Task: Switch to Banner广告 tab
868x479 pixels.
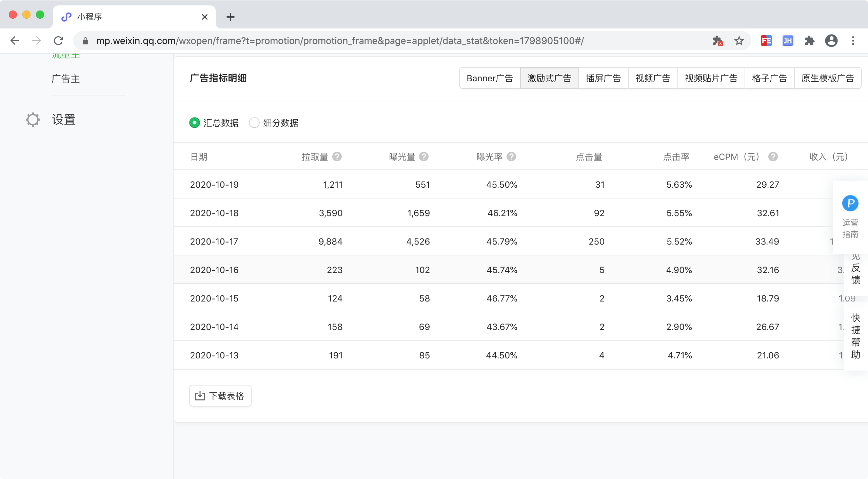Action: (490, 78)
